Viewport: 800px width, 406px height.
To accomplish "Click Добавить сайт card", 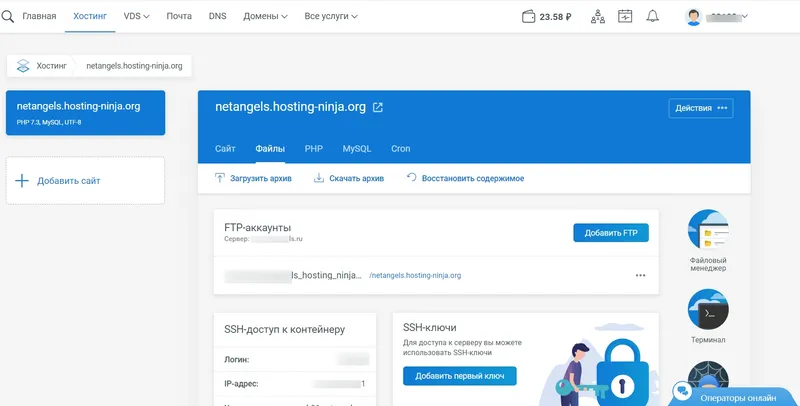I will [85, 181].
